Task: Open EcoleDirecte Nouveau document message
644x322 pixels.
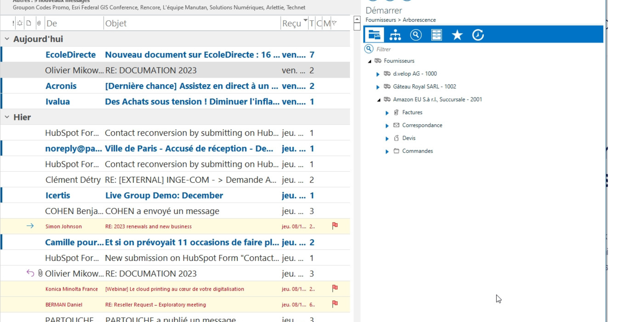Action: tap(175, 54)
